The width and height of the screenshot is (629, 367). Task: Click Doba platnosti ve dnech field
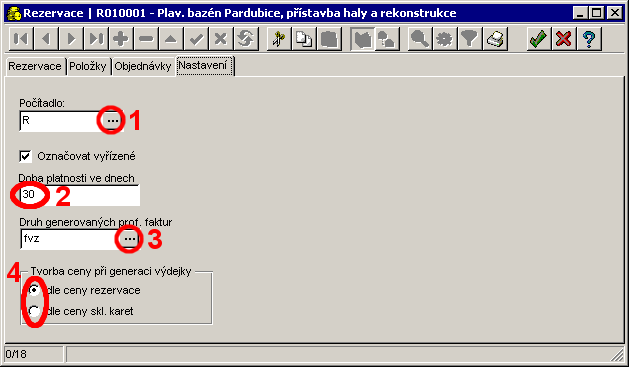pyautogui.click(x=79, y=195)
